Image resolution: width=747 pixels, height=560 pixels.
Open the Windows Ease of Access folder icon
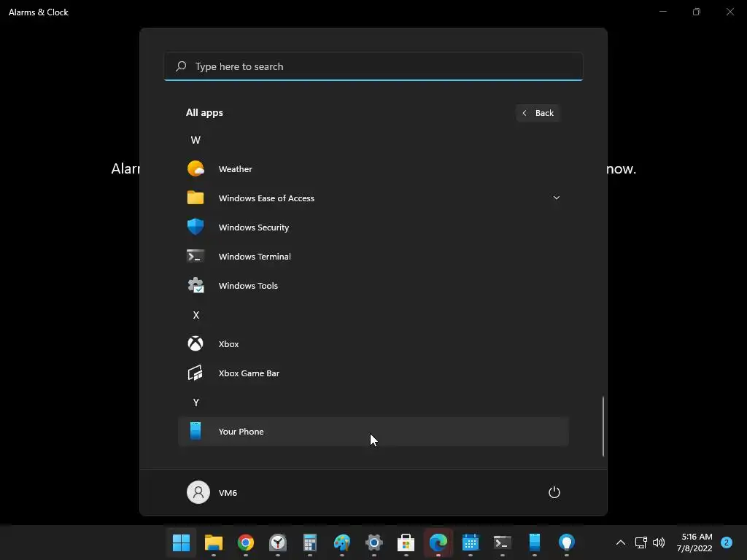tap(196, 198)
